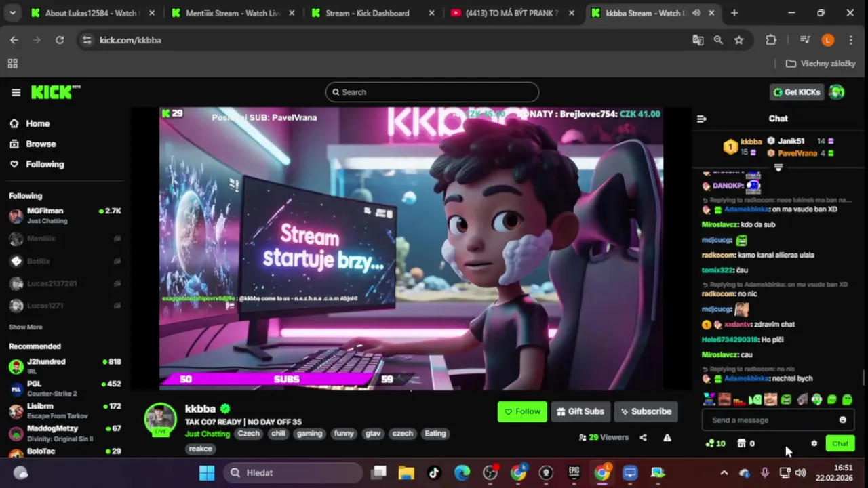Click the Get KICKs button
The height and width of the screenshot is (488, 868).
[797, 92]
